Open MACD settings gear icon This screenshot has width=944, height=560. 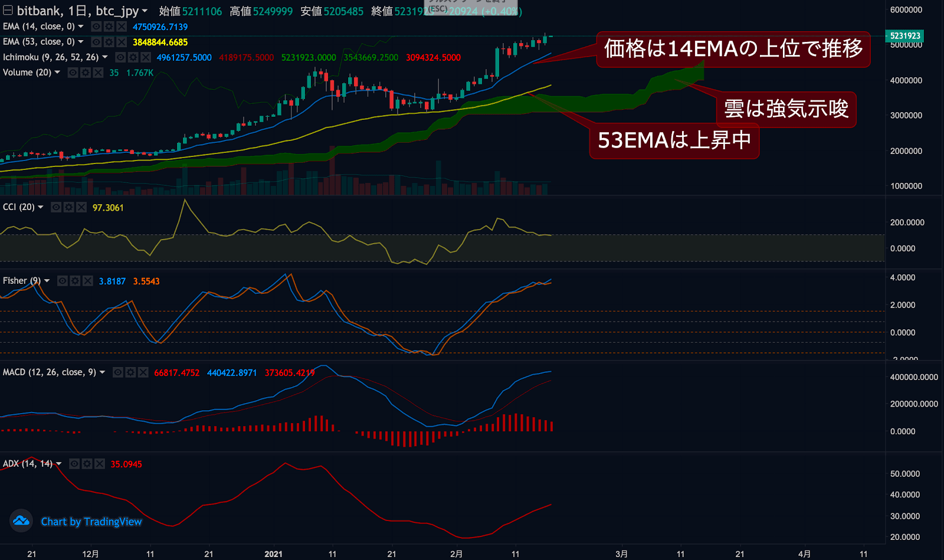click(x=130, y=372)
